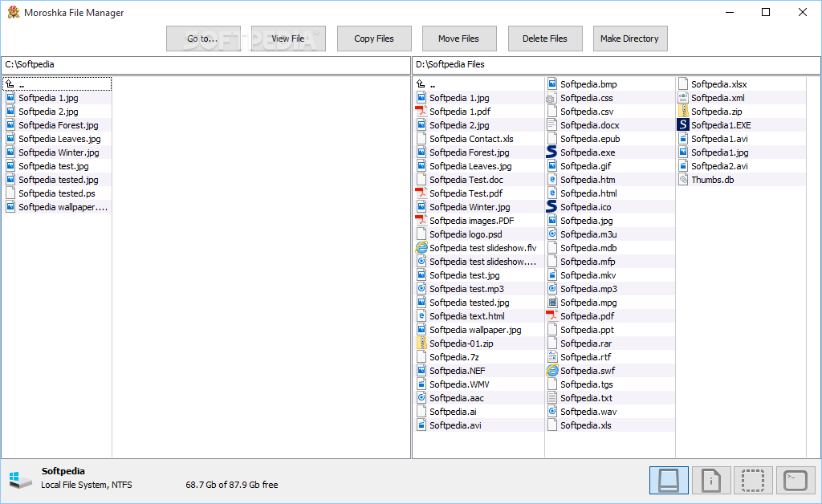The height and width of the screenshot is (504, 822).
Task: Click the 68.7 Gb free space text
Action: (232, 485)
